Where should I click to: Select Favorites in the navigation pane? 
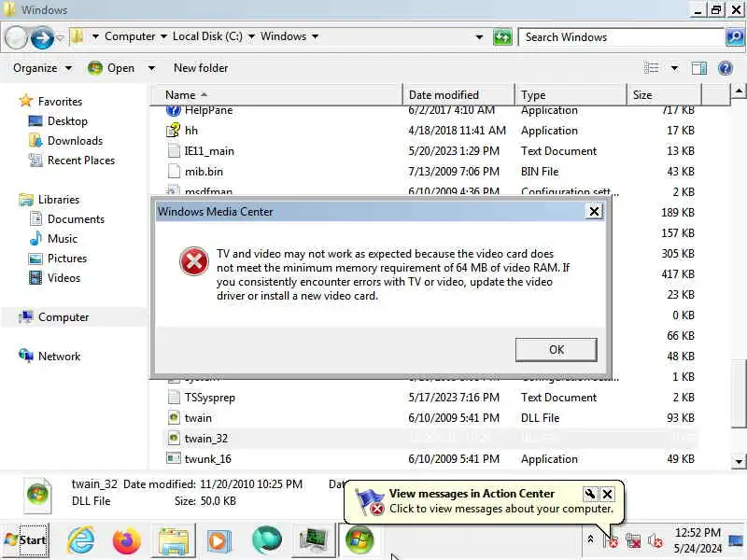[60, 102]
